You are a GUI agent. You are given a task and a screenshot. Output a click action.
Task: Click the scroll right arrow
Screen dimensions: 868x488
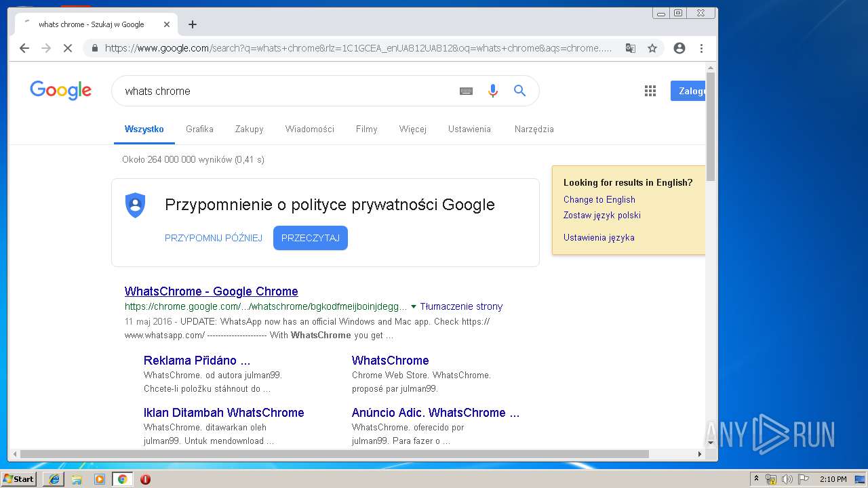[700, 454]
